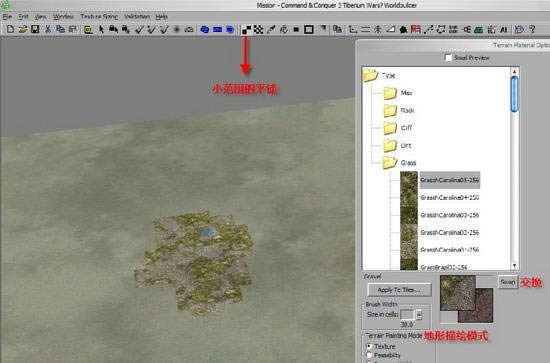Collapse the Grass texture folder
This screenshot has width=550, height=363.
[x=390, y=163]
